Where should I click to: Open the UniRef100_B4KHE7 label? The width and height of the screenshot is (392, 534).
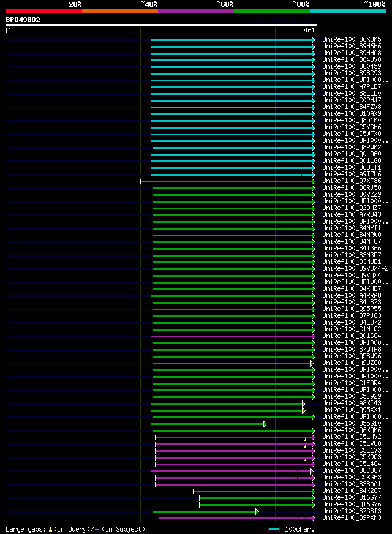tap(352, 289)
